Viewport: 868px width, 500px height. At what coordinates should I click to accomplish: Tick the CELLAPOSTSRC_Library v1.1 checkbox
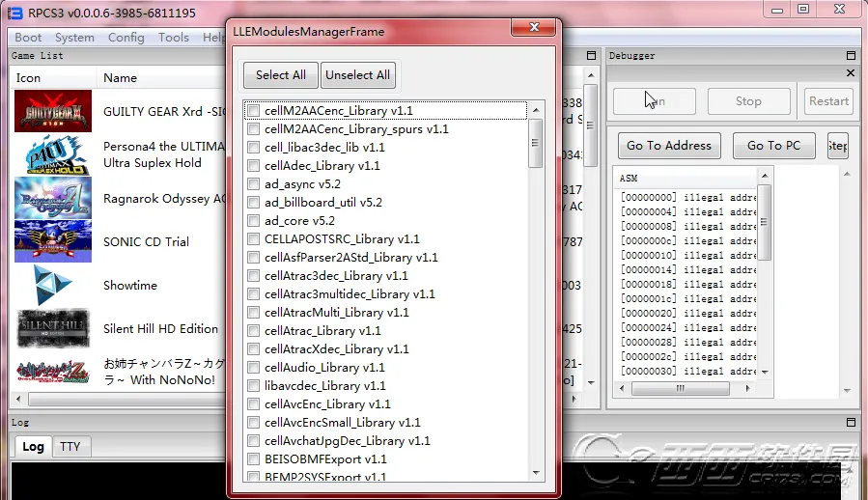[254, 238]
